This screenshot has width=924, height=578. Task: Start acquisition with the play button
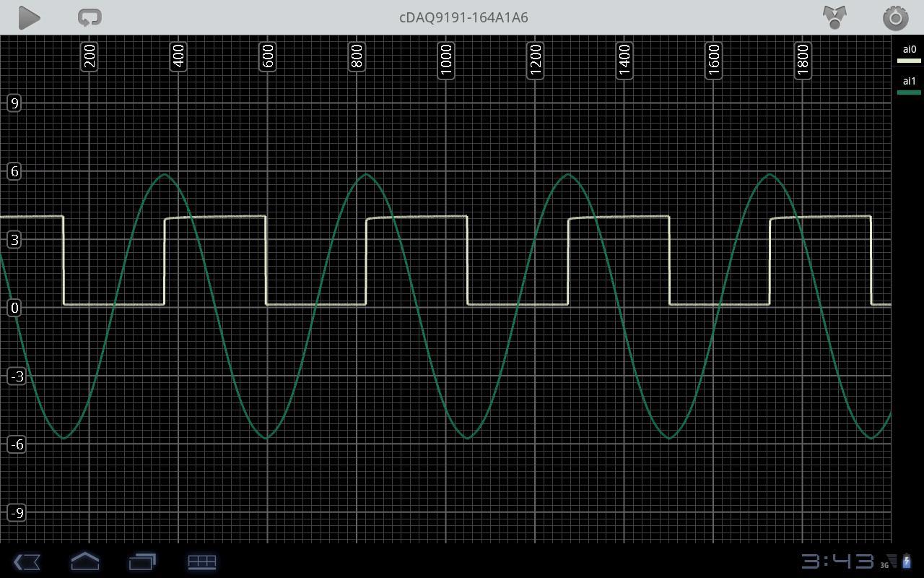[29, 17]
